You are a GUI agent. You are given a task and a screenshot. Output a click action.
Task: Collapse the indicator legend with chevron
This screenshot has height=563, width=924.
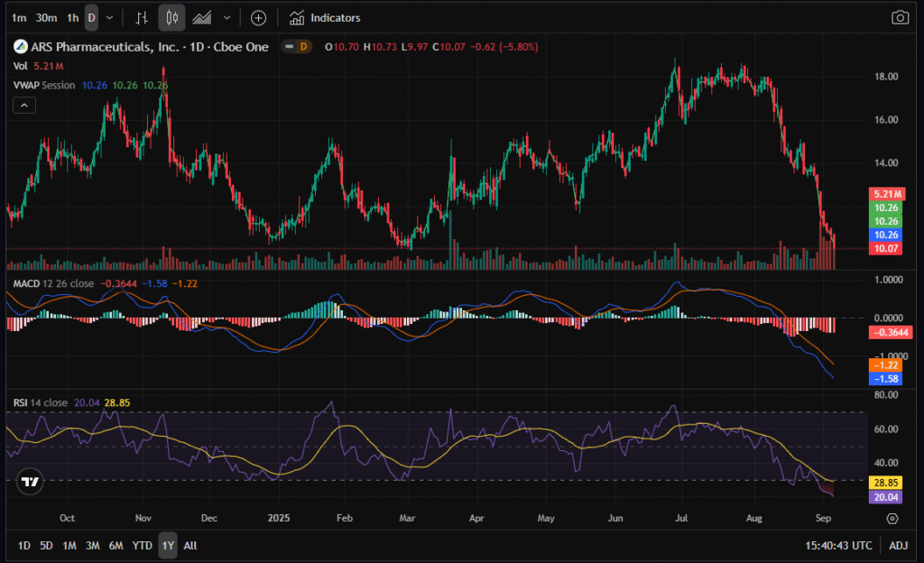click(23, 106)
